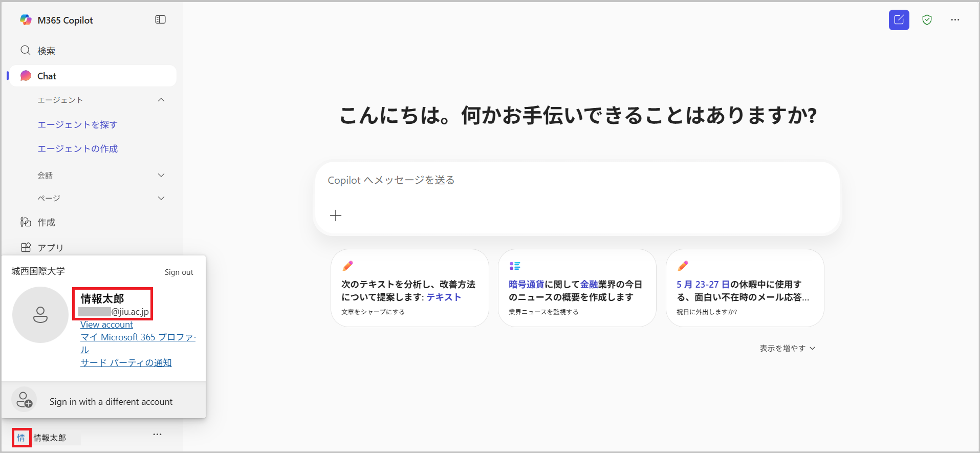Image resolution: width=980 pixels, height=453 pixels.
Task: Expand the 会話 section
Action: tap(161, 175)
